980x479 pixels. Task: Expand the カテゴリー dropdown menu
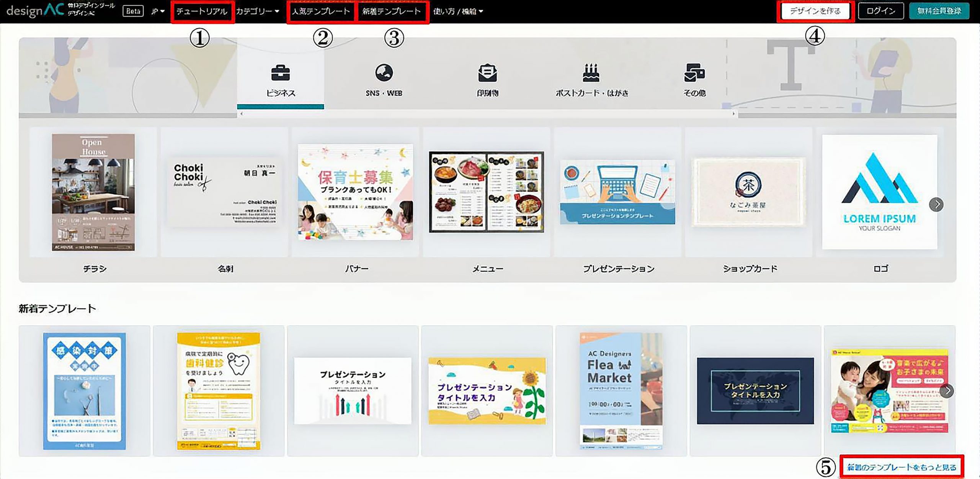[257, 11]
